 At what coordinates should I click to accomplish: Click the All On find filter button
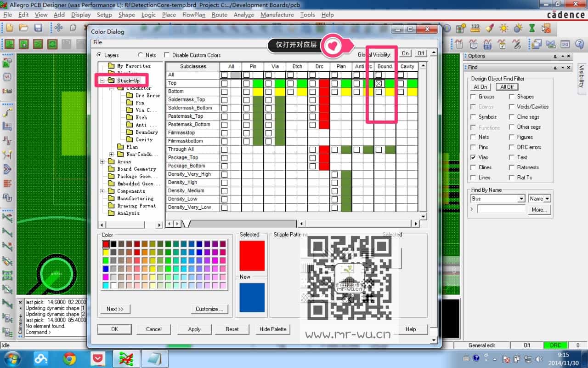pyautogui.click(x=481, y=86)
